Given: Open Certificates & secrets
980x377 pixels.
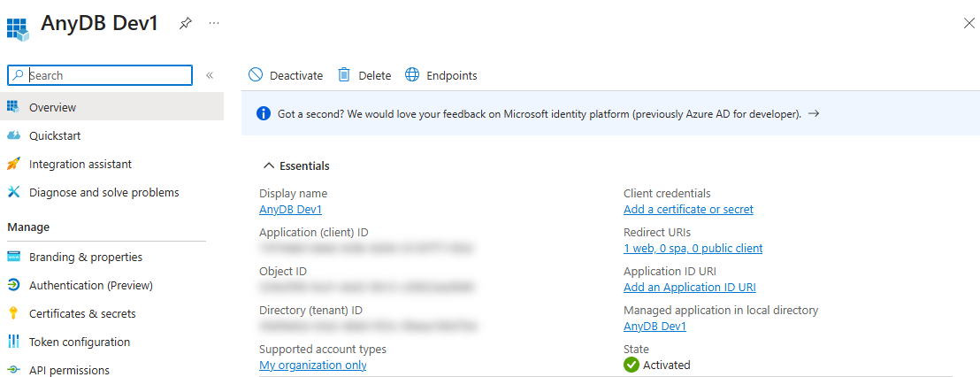Looking at the screenshot, I should tap(82, 313).
